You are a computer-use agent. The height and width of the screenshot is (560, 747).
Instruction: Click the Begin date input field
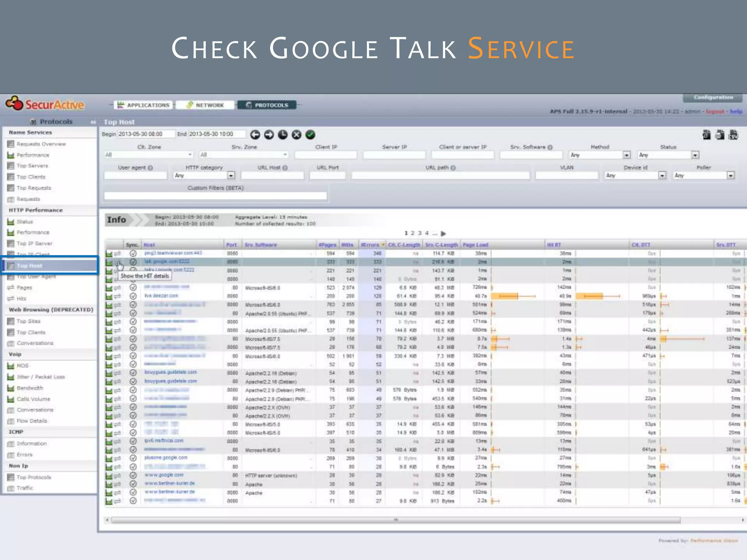point(146,134)
